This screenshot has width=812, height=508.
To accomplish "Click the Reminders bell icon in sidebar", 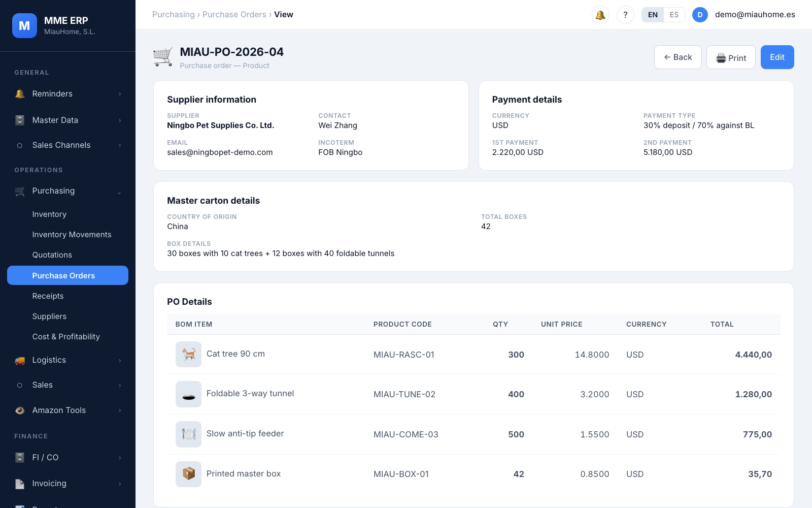I will 20,94.
